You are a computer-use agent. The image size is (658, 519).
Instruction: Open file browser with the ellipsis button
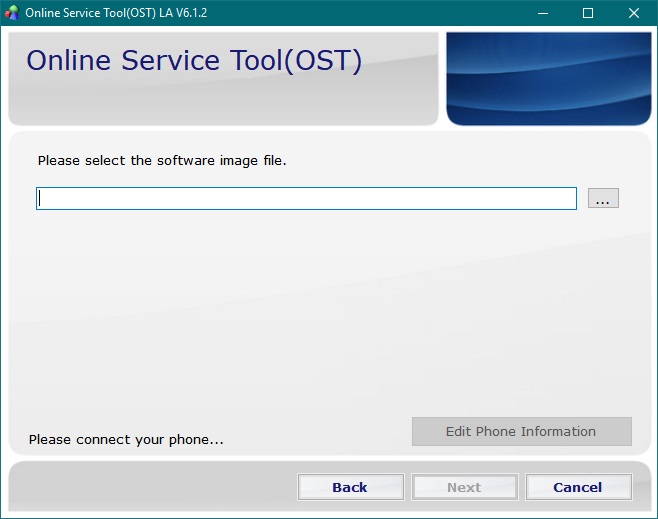tap(602, 199)
